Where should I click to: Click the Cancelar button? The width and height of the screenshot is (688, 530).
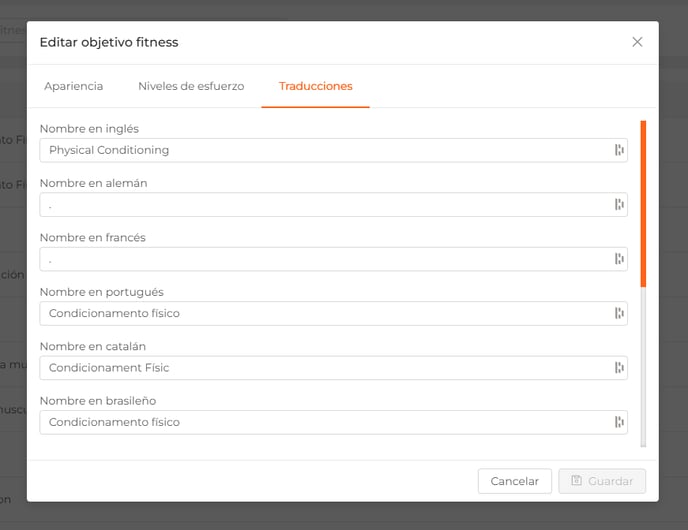[515, 481]
